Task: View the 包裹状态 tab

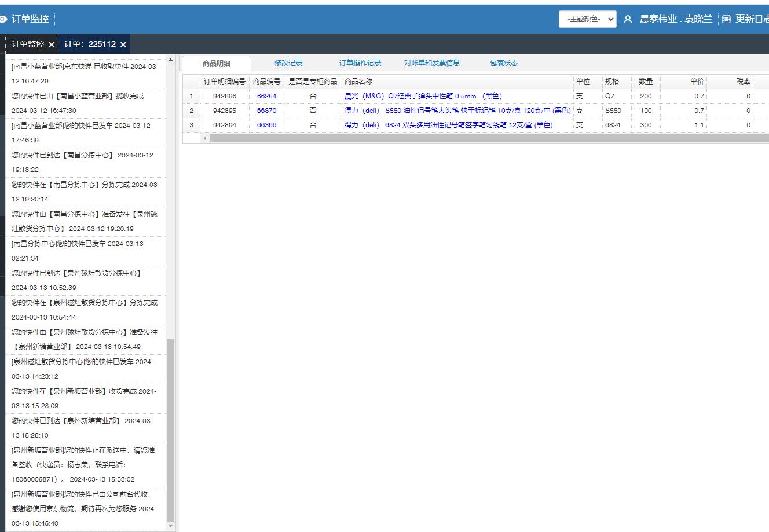Action: pos(504,63)
